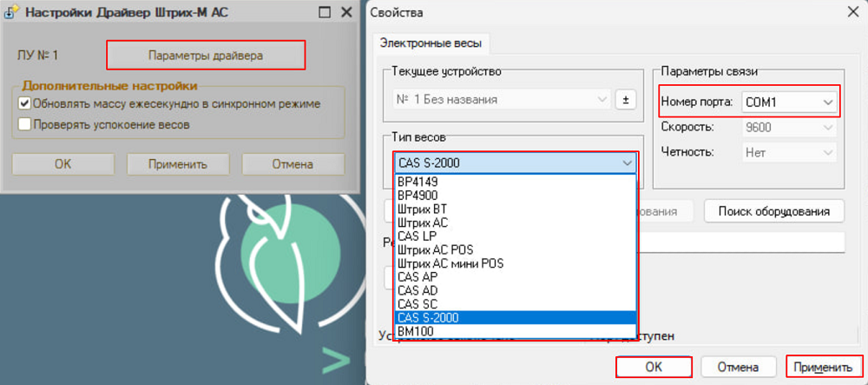868x385 pixels.
Task: Collapse the CAS S-2000 scale type combo box
Action: (627, 163)
